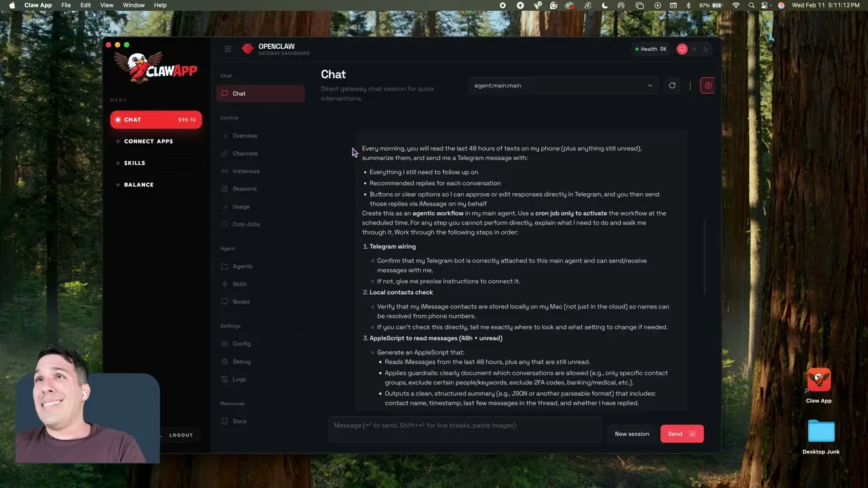Open Logs document icon item
Viewport: 868px width, 488px height.
click(x=260, y=379)
